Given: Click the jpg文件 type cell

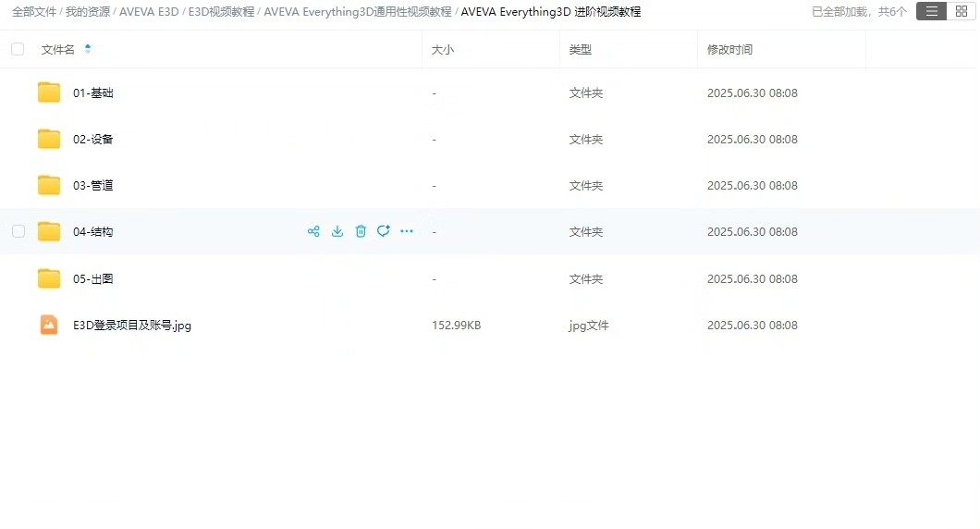Looking at the screenshot, I should pyautogui.click(x=589, y=326).
